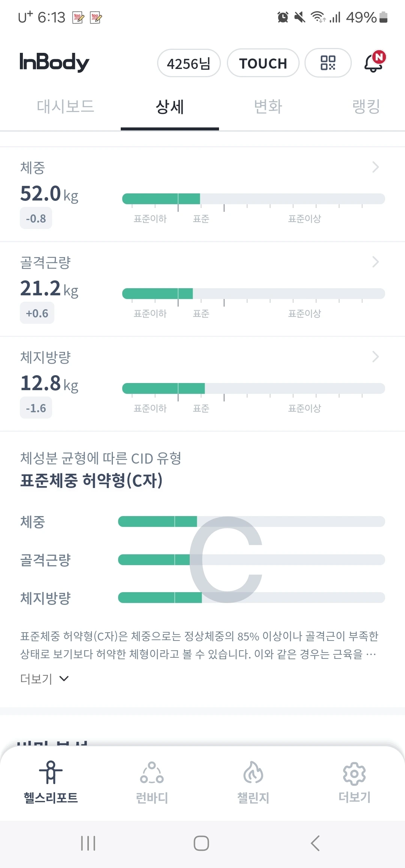Viewport: 405px width, 868px height.
Task: Tap the 체중 52.0 kg progress bar
Action: [253, 199]
